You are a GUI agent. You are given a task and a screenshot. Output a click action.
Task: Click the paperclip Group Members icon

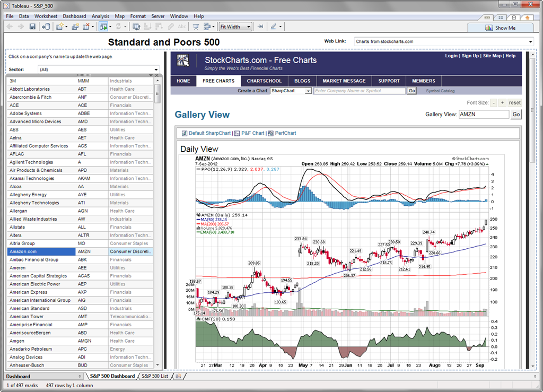[171, 27]
